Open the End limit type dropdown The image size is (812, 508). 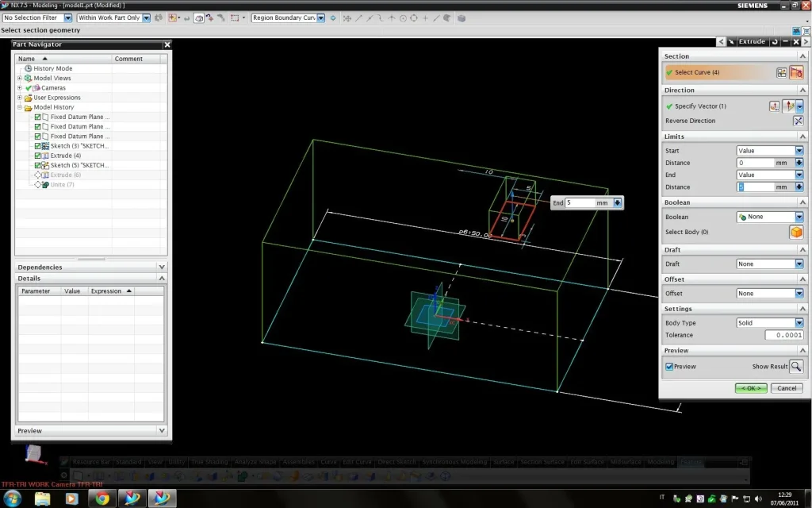(x=799, y=175)
